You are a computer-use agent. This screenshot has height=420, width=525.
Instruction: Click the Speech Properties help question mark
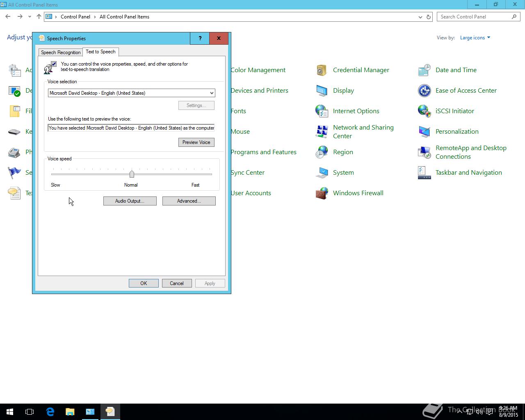200,38
